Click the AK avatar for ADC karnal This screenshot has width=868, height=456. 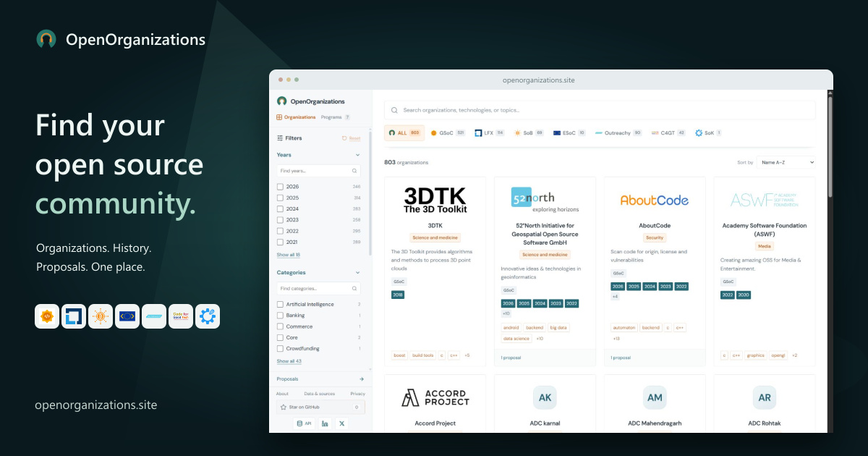[x=545, y=397]
